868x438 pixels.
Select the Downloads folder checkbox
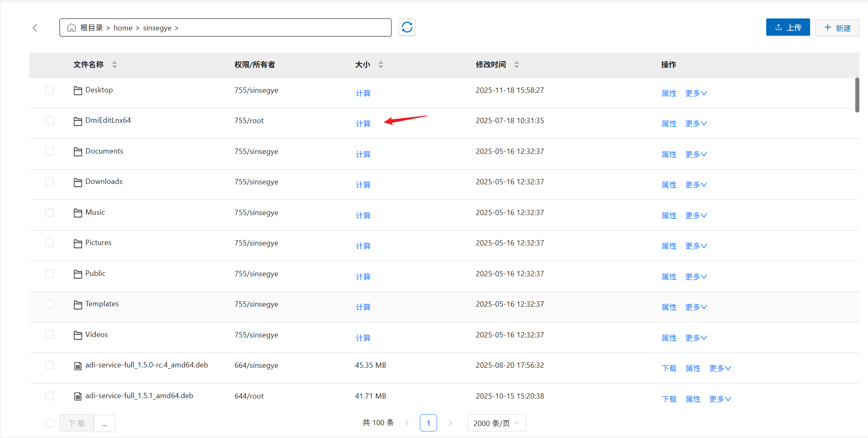click(x=50, y=181)
